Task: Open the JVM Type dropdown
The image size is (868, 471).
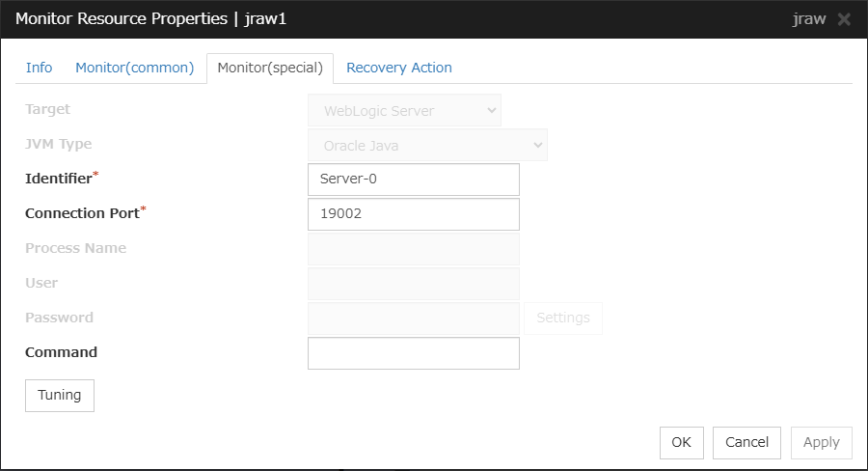Action: (427, 146)
